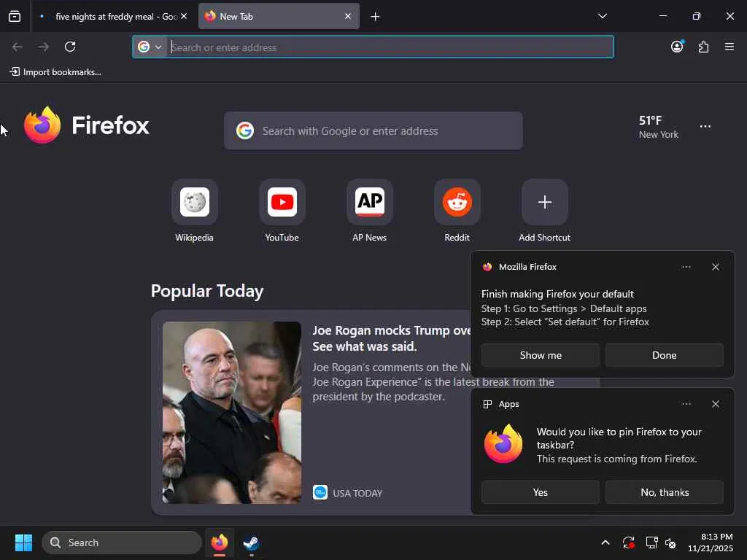
Task: Open weather widget options menu
Action: [705, 127]
